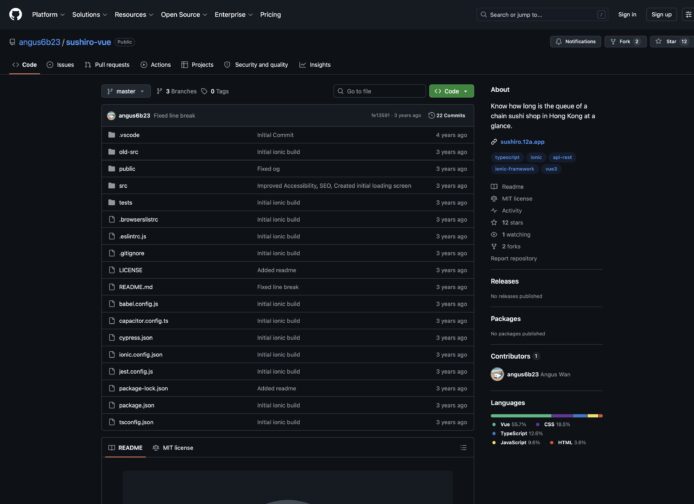The width and height of the screenshot is (694, 504).
Task: Click the .vscode folder icon
Action: [x=112, y=135]
